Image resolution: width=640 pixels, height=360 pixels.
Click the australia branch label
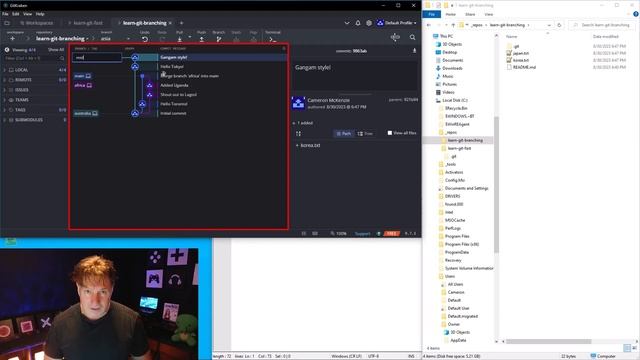pos(86,113)
